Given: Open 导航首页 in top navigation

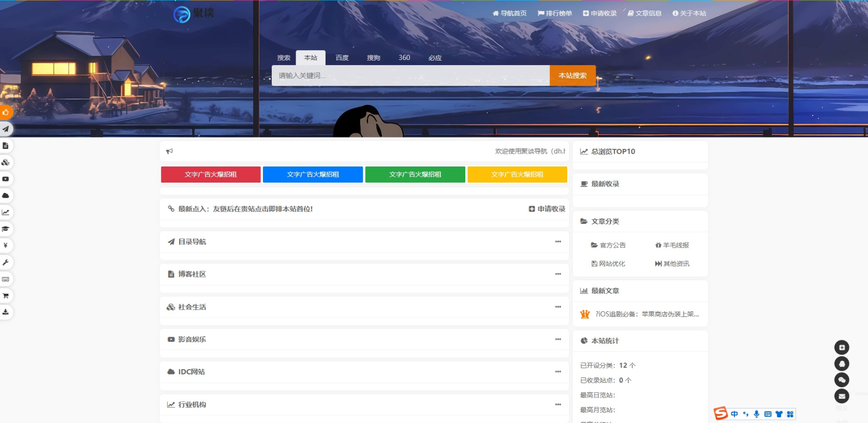Looking at the screenshot, I should [510, 13].
